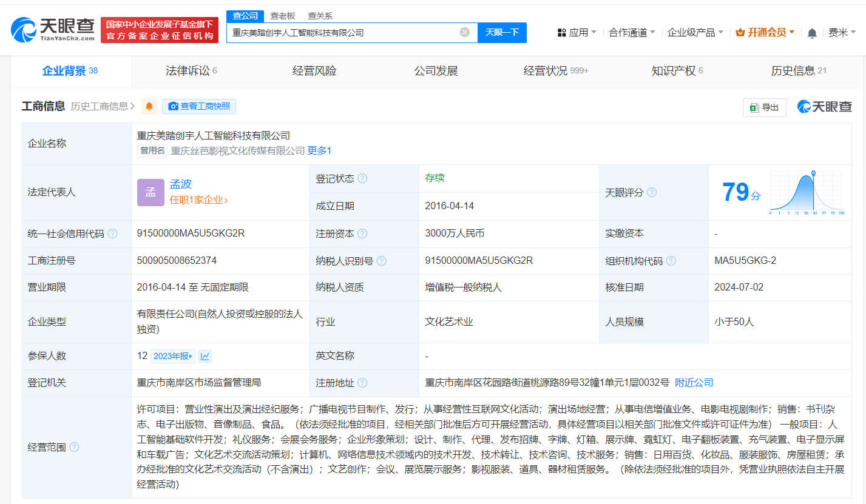
Task: Click 文化艺术业 industry value
Action: tap(449, 321)
